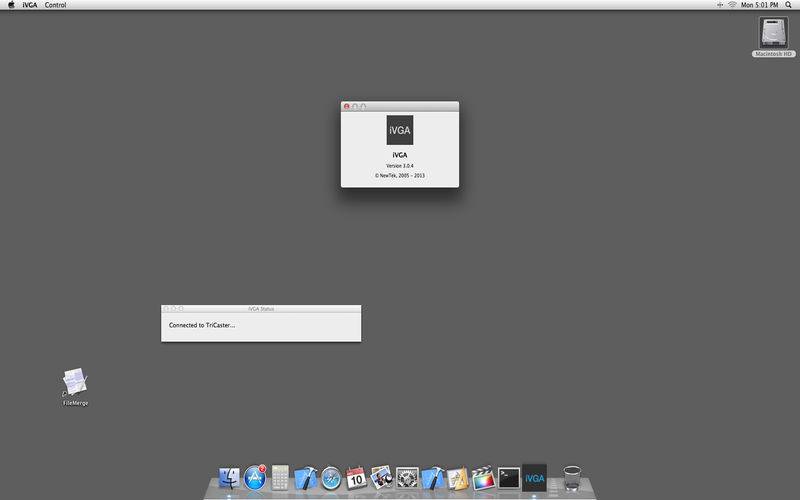800x500 pixels.
Task: Open System Preferences from the Dock
Action: [407, 479]
